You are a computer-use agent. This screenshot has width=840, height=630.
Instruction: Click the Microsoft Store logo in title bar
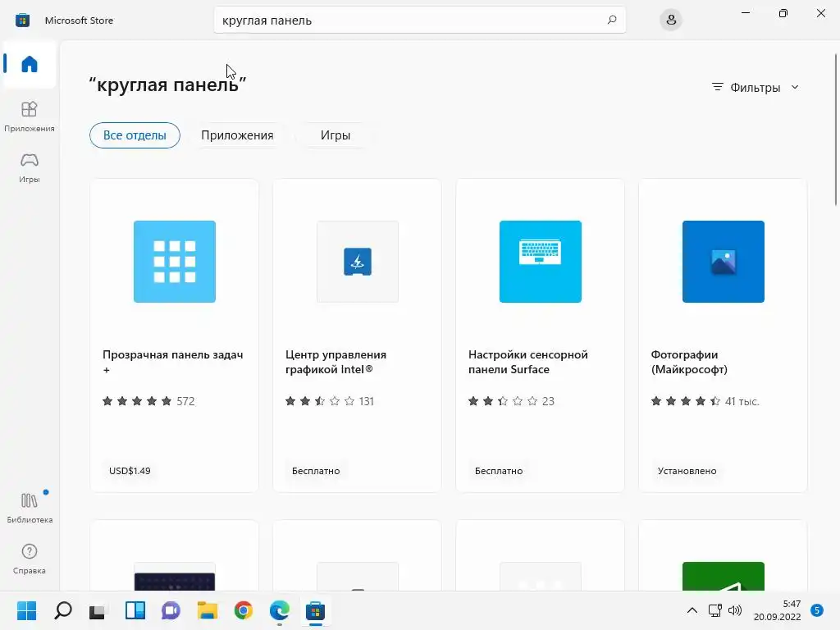(22, 21)
